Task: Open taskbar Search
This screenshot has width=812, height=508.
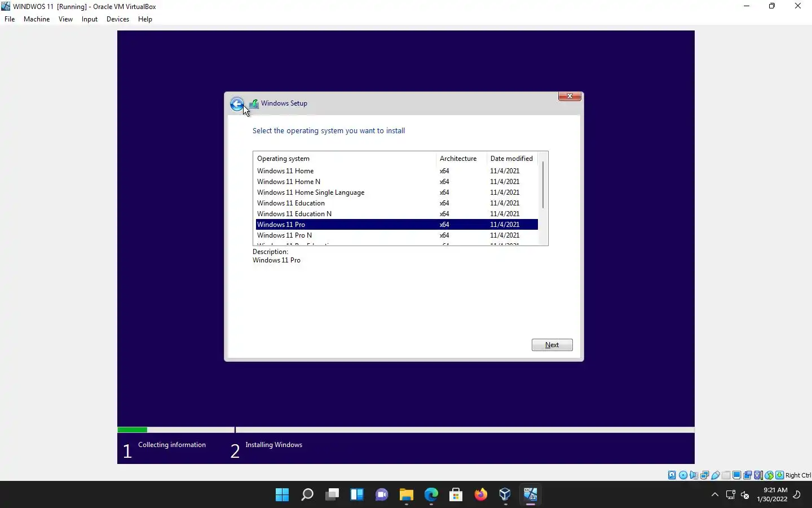Action: [307, 495]
